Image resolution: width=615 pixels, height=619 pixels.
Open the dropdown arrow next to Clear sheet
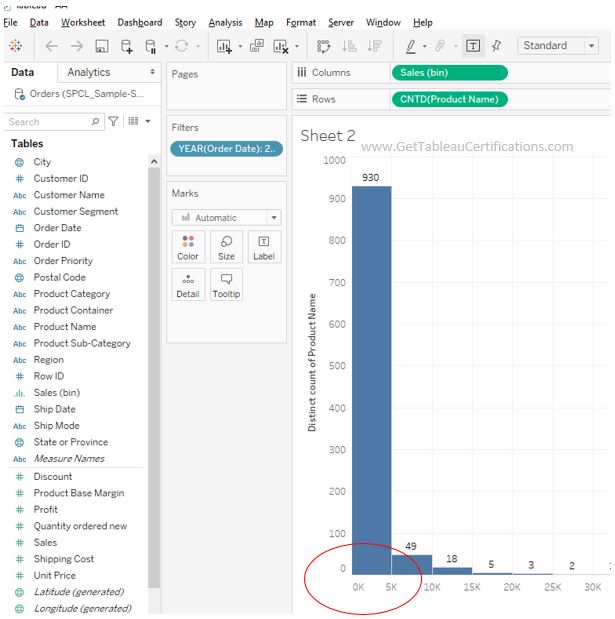pos(297,46)
